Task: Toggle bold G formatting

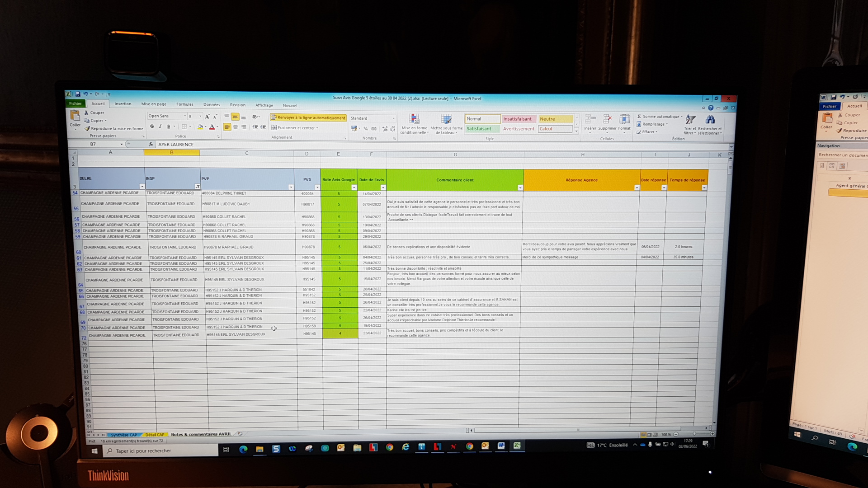Action: (x=152, y=127)
